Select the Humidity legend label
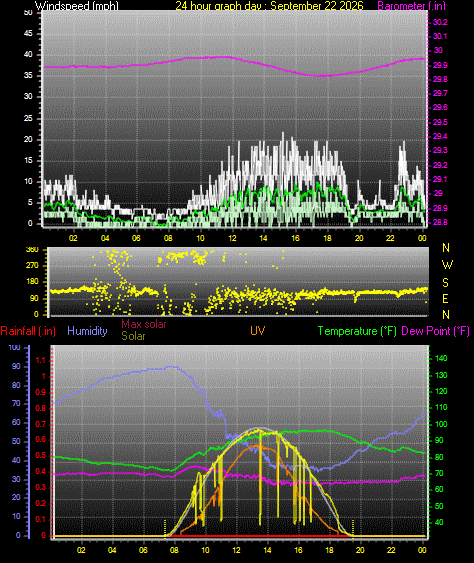 coord(87,331)
